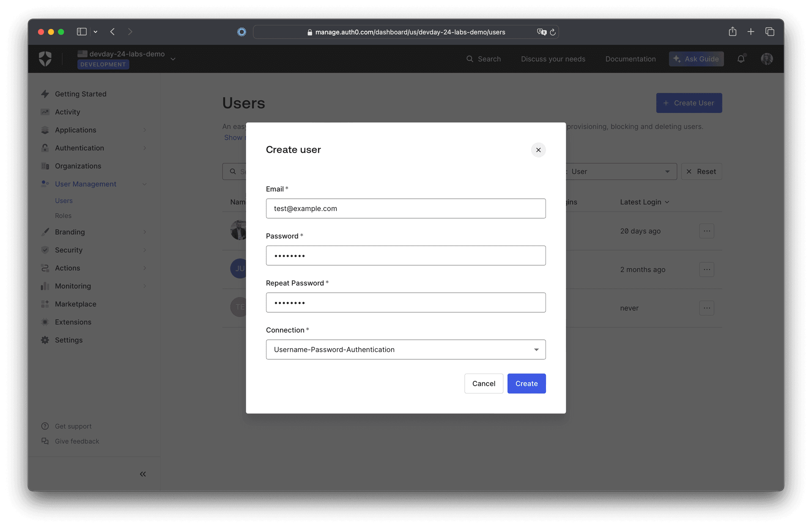
Task: Select the Activity sidebar icon
Action: 45,112
